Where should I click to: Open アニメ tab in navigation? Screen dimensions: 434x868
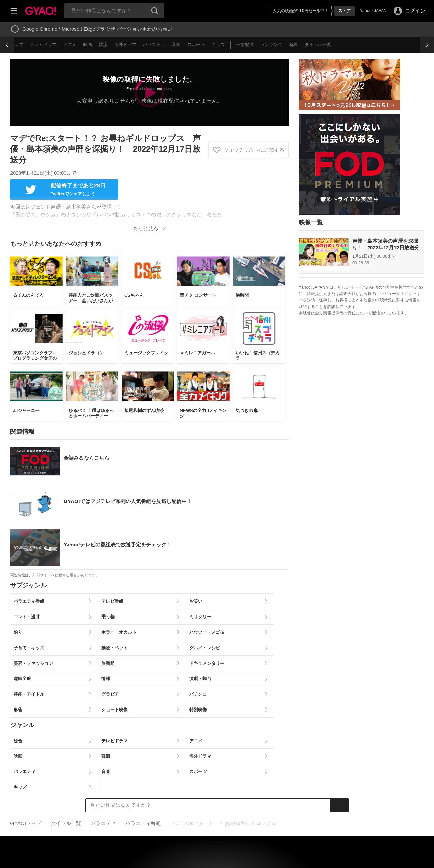(x=70, y=45)
